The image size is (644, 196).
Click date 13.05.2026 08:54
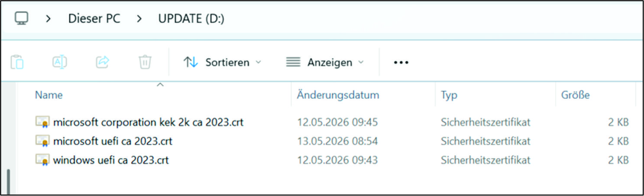[337, 141]
